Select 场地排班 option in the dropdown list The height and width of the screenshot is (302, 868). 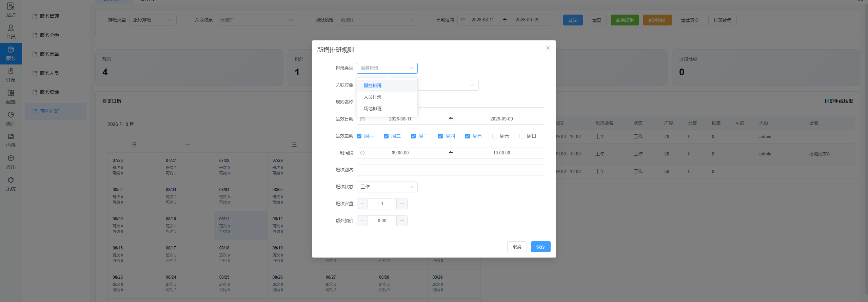point(387,109)
